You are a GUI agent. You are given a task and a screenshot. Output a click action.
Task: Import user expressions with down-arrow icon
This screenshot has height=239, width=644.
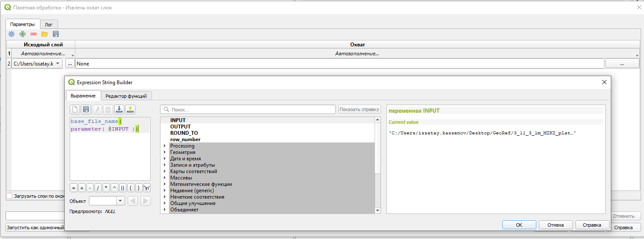(119, 110)
